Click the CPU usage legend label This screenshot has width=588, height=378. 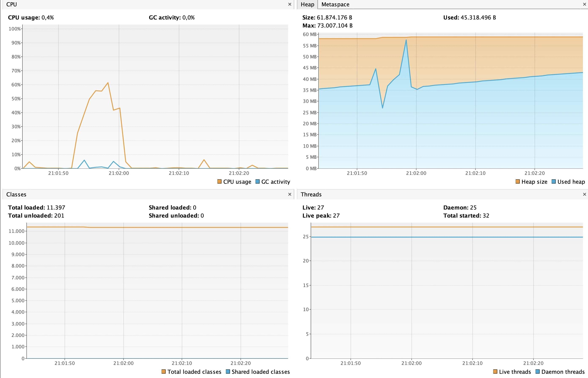pos(237,182)
